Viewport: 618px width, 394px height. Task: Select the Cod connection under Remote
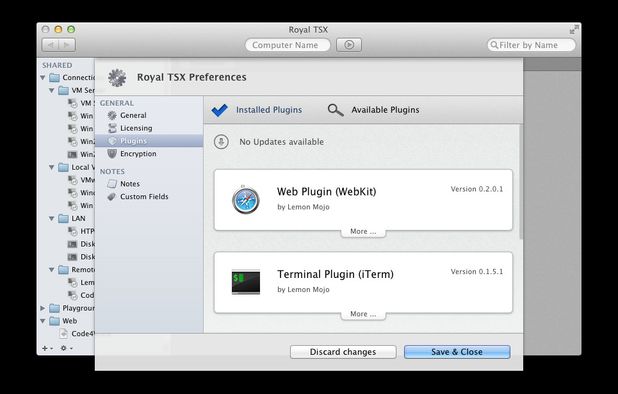click(81, 295)
